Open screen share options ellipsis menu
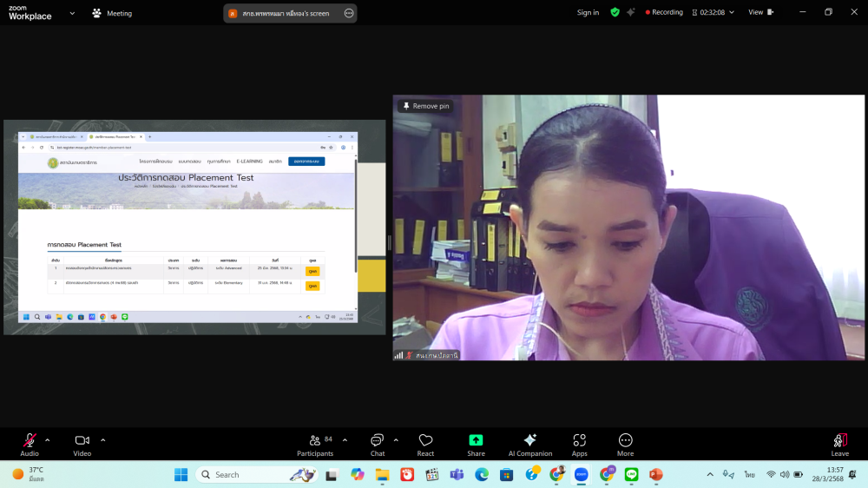The height and width of the screenshot is (488, 868). pos(349,13)
